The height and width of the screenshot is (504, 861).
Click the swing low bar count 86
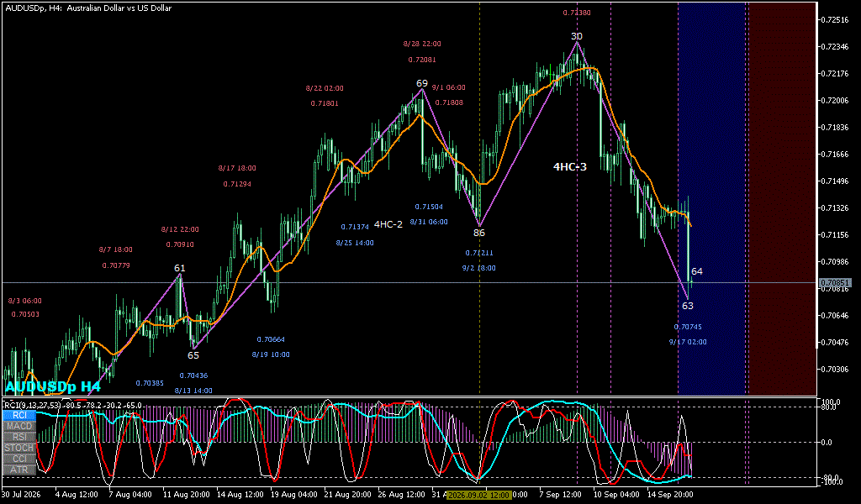(x=479, y=233)
